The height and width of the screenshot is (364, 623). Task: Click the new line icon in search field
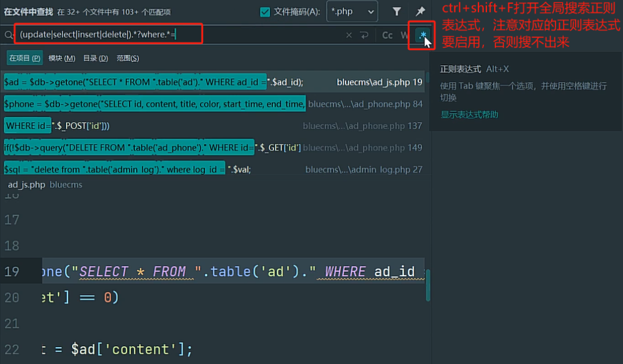click(x=364, y=35)
